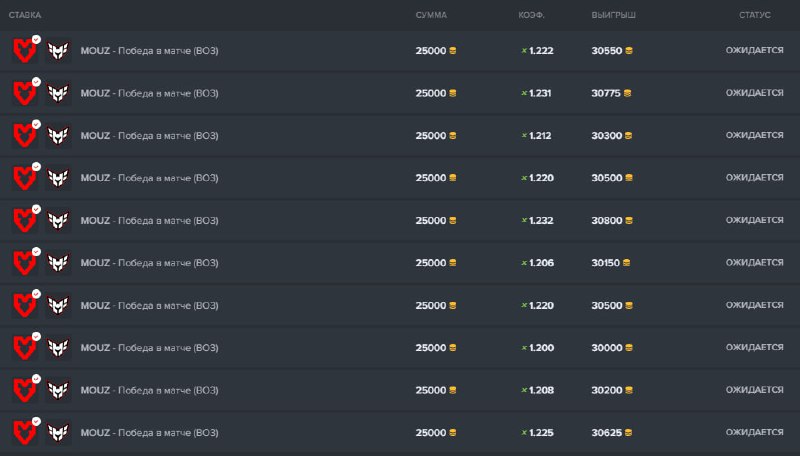Sort by the КОЭФ. column header
This screenshot has height=456, width=800.
[531, 15]
